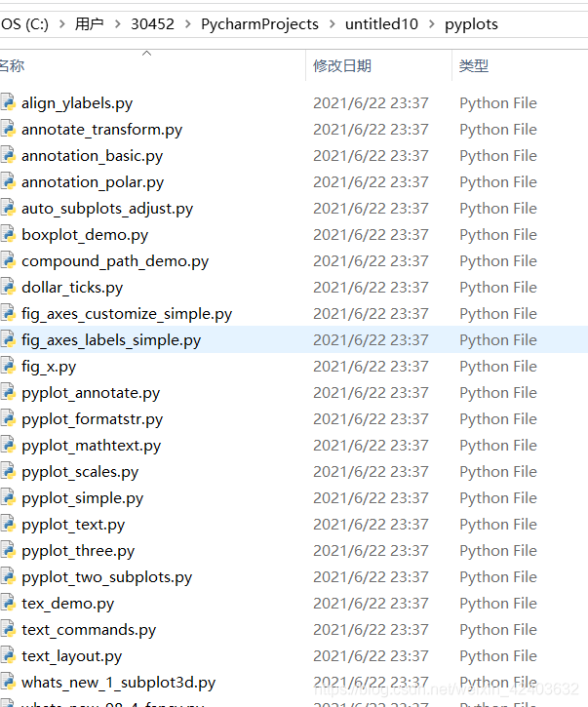The height and width of the screenshot is (707, 588).
Task: Click the fig_axes_labels_simple.py file icon
Action: point(8,339)
